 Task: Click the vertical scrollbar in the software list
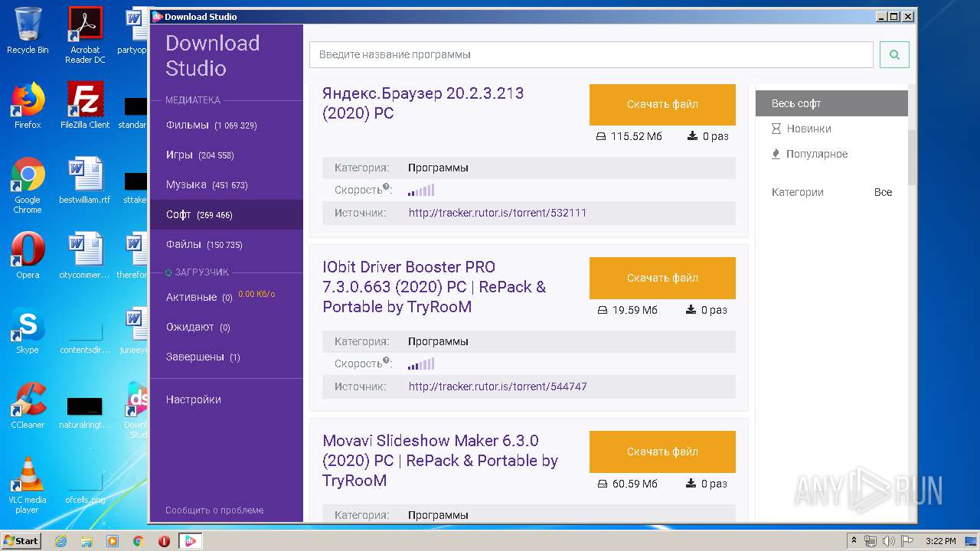pos(912,157)
